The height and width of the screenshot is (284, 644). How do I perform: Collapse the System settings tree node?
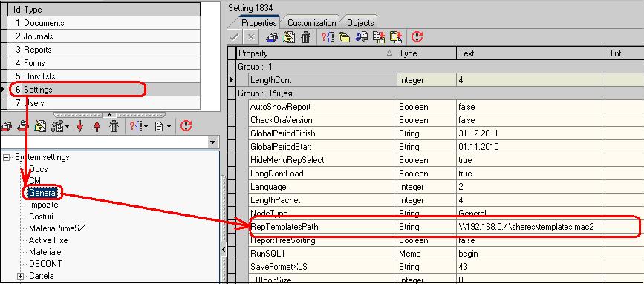[x=6, y=157]
